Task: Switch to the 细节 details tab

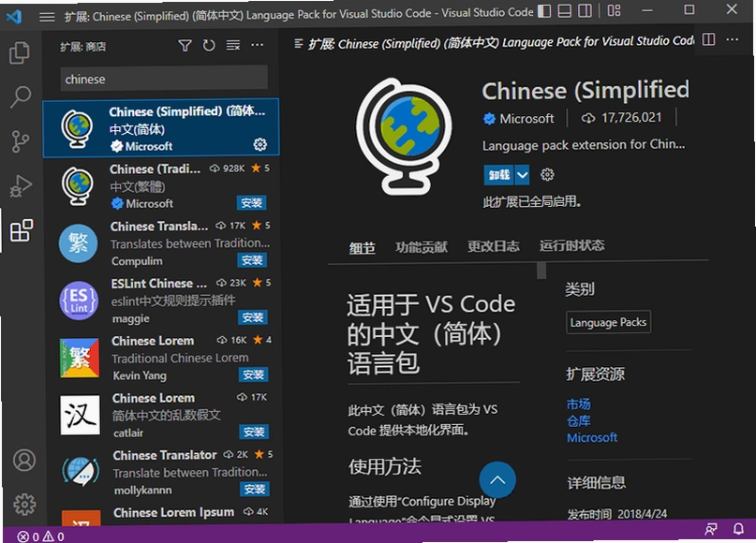Action: (x=363, y=248)
